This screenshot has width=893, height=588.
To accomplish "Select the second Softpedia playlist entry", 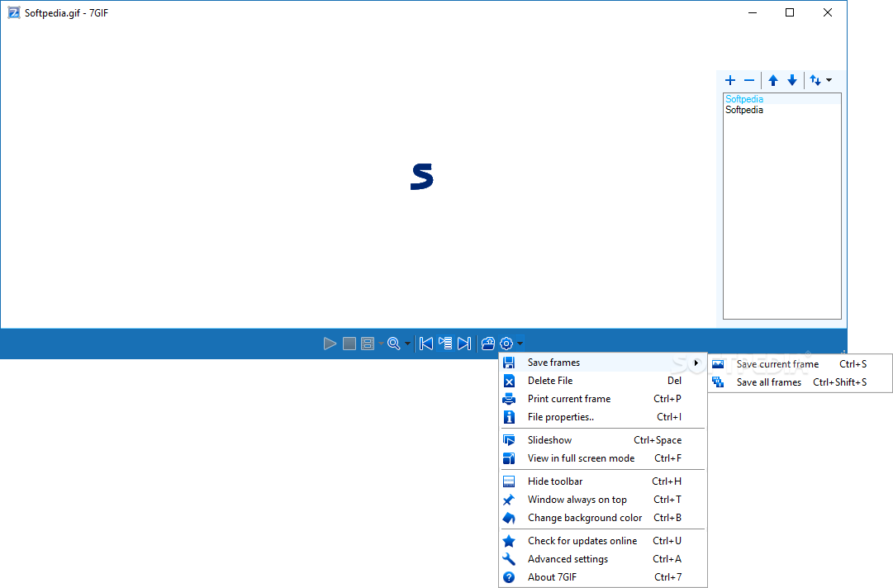I will [781, 110].
